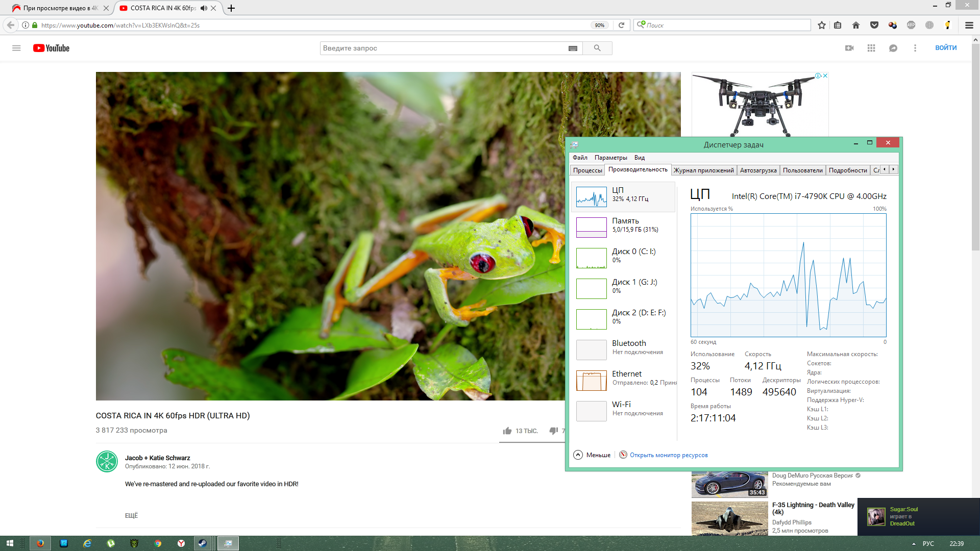Open the Параметры menu in Task Manager
980x551 pixels.
[610, 158]
